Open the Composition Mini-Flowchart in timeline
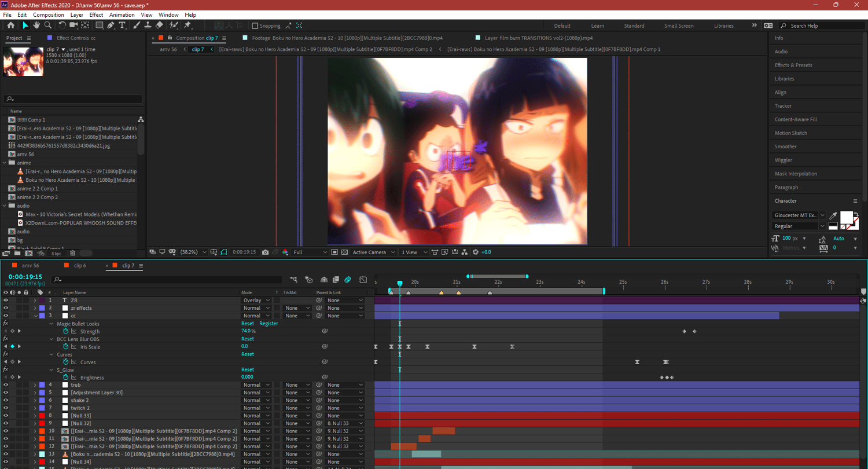The height and width of the screenshot is (469, 868). 294,280
